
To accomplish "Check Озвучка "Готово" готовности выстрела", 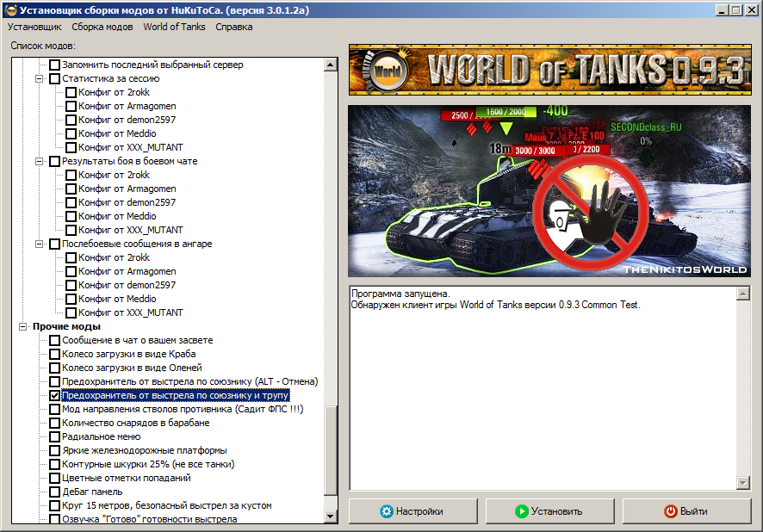I will point(54,519).
